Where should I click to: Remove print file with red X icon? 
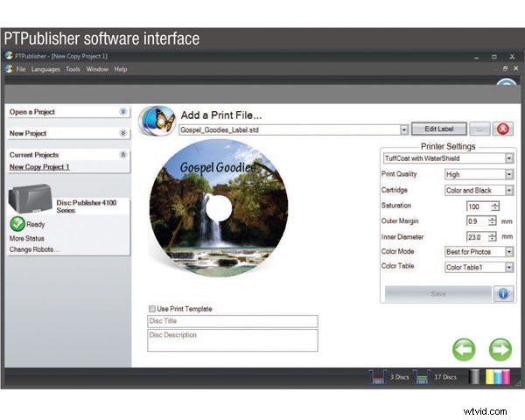click(504, 129)
